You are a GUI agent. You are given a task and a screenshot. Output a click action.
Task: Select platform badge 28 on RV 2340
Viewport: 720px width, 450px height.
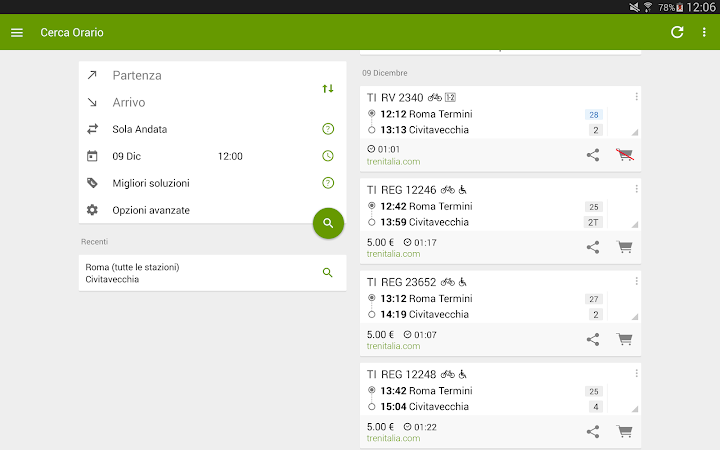pos(594,115)
